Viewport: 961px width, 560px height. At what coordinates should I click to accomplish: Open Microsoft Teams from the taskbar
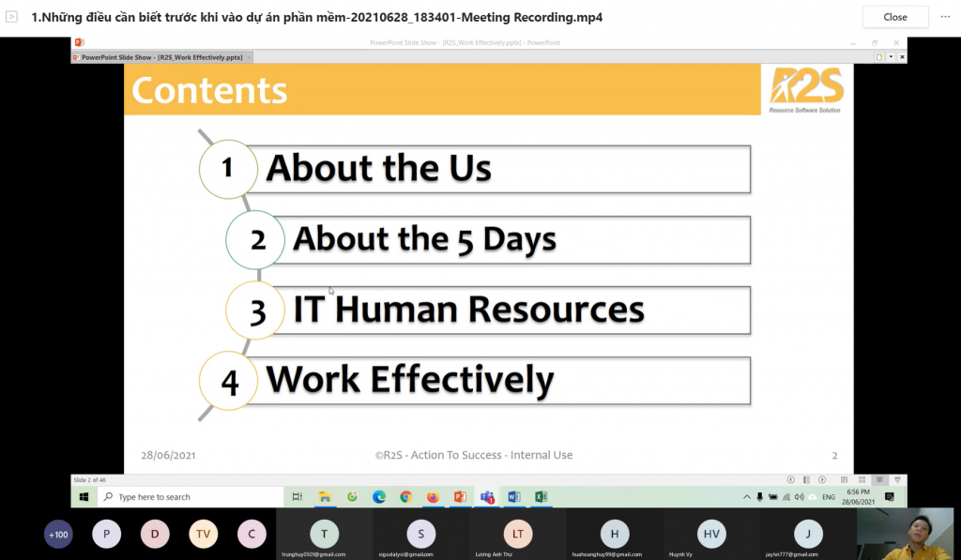click(487, 497)
